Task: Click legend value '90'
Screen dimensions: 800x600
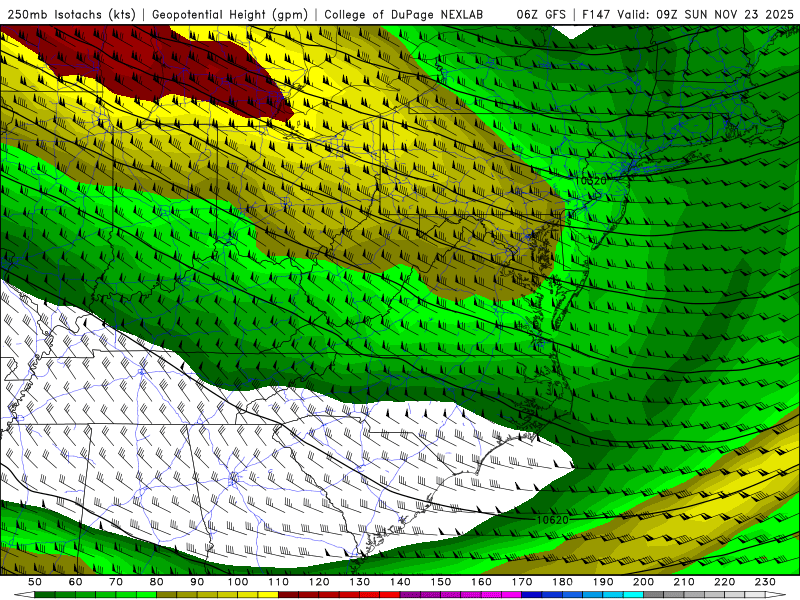Action: [x=197, y=582]
